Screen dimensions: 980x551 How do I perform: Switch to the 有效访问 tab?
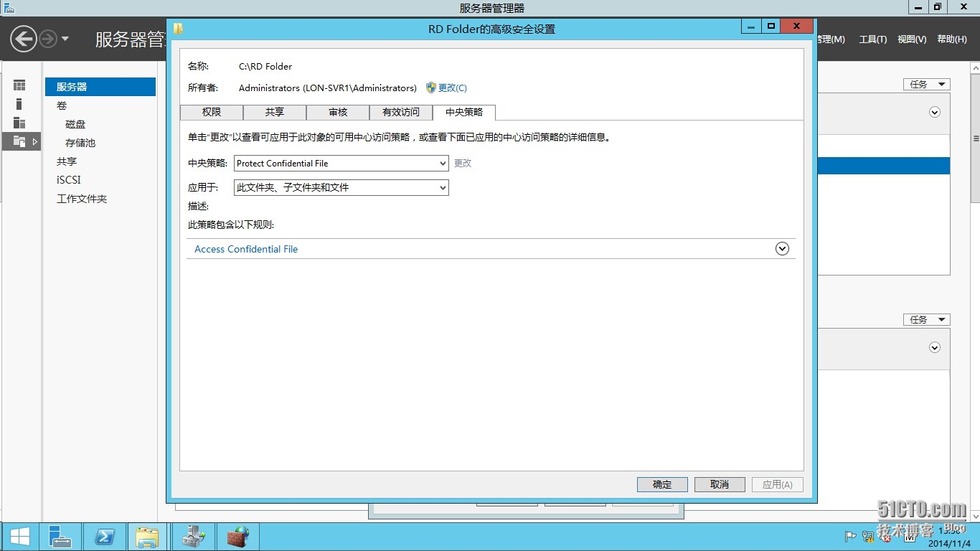point(401,113)
